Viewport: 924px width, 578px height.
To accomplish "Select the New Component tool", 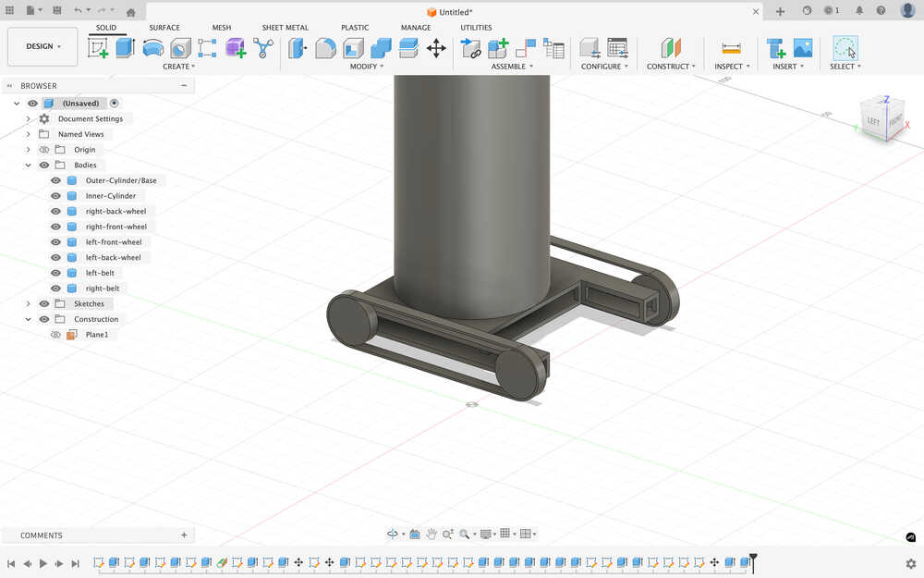I will pyautogui.click(x=498, y=48).
